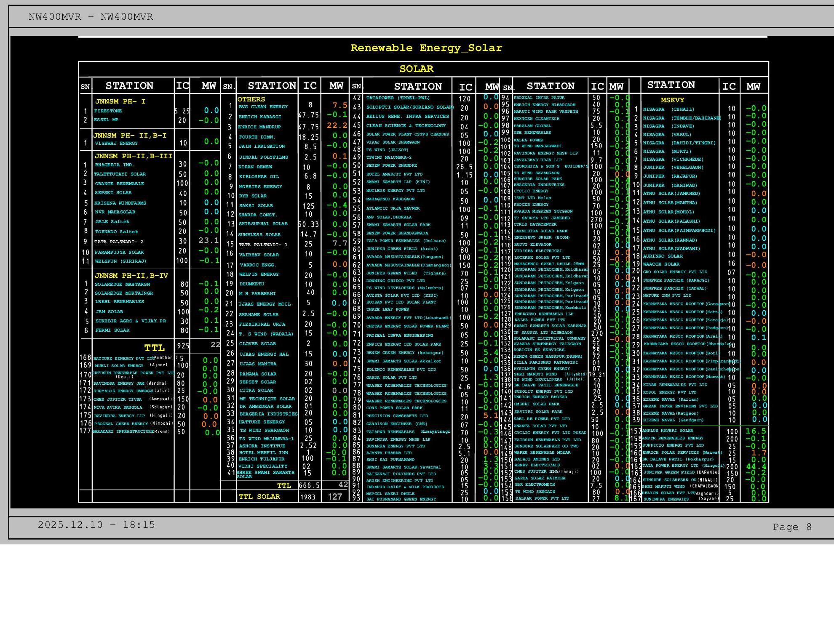Click the FERMI SOLAR station name
Image resolution: width=834 pixels, height=644 pixels.
pos(112,330)
